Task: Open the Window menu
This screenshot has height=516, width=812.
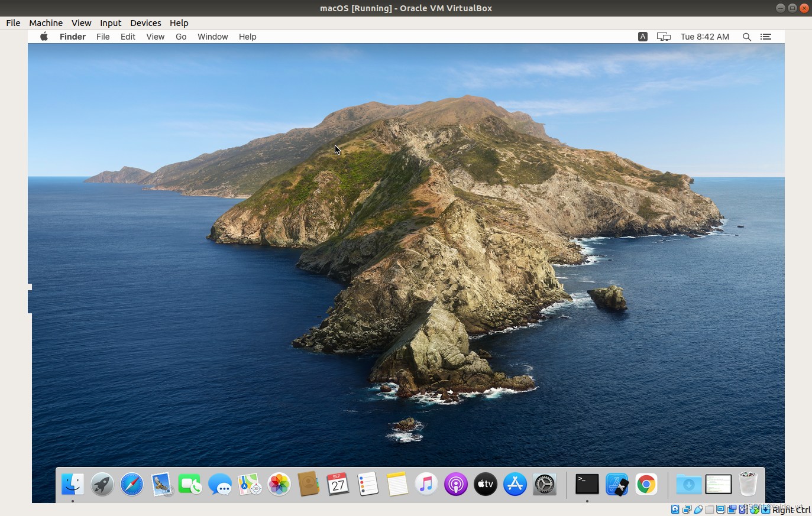Action: click(x=213, y=37)
